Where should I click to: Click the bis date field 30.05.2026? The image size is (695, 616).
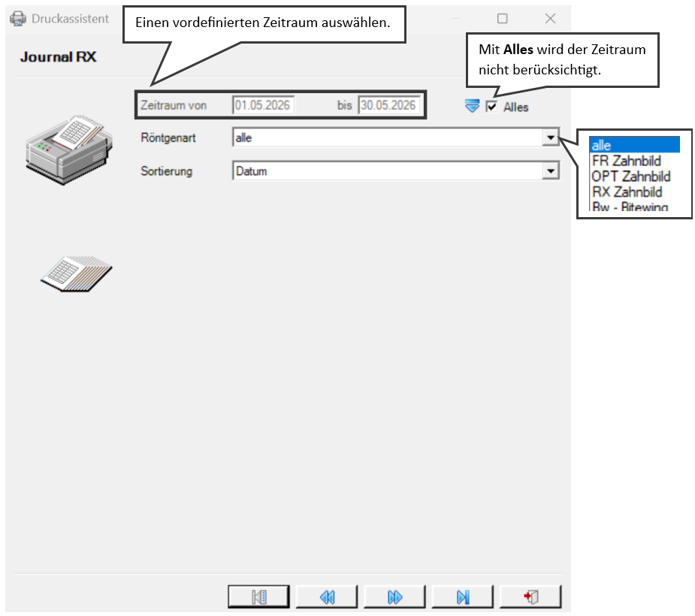[389, 105]
